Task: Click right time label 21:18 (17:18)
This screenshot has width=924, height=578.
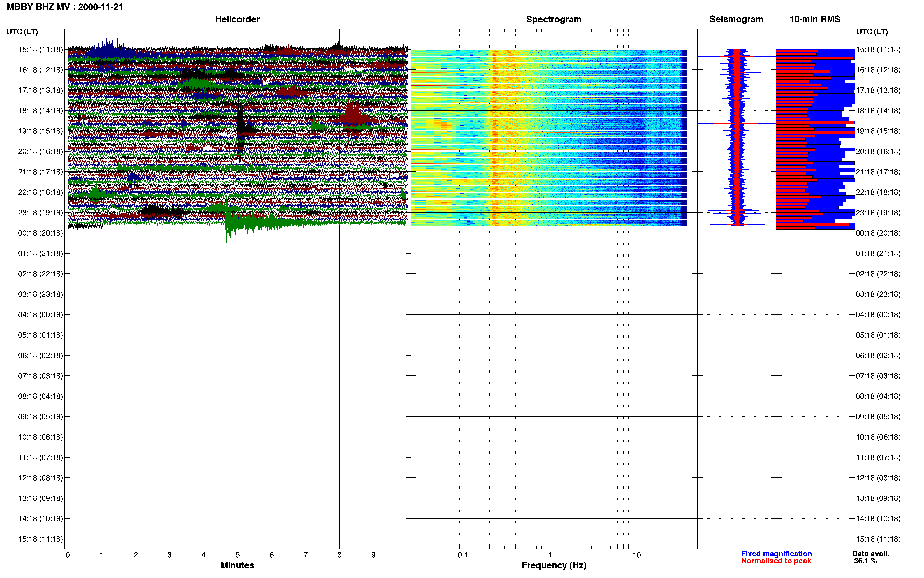Action: 878,172
